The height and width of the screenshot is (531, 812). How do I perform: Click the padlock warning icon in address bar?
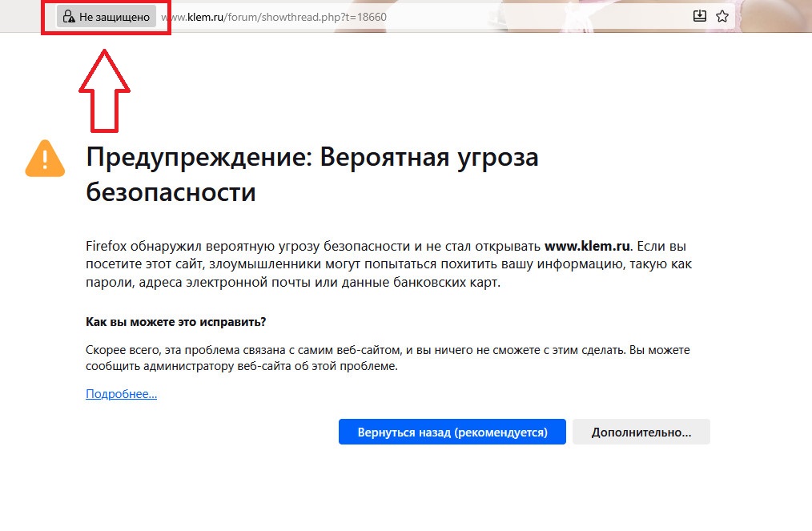[x=68, y=17]
